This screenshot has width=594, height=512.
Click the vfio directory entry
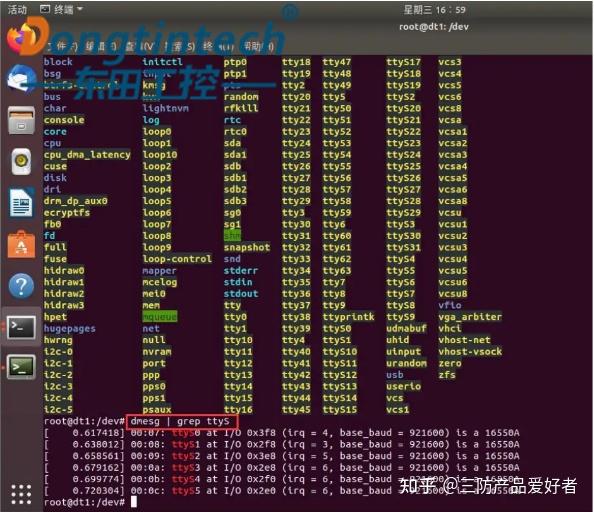point(450,305)
